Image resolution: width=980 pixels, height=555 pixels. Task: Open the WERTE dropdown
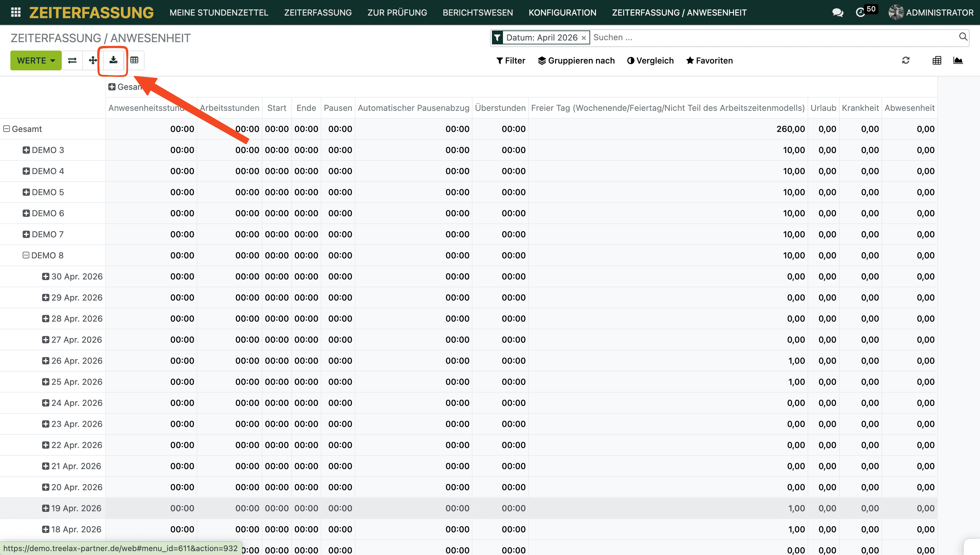(36, 60)
